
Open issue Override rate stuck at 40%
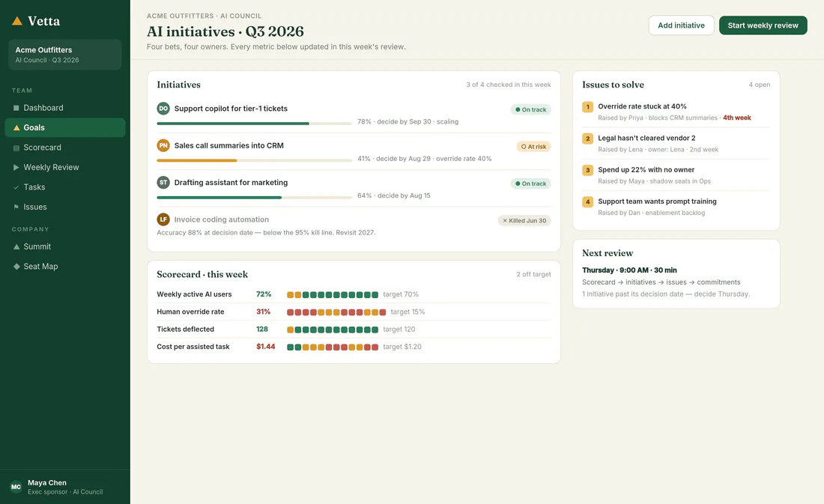(x=642, y=106)
